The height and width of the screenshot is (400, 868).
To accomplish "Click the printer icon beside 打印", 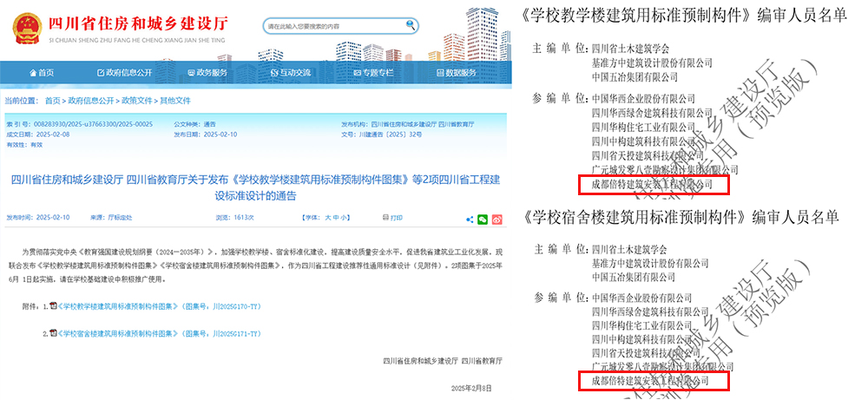I will coord(386,218).
